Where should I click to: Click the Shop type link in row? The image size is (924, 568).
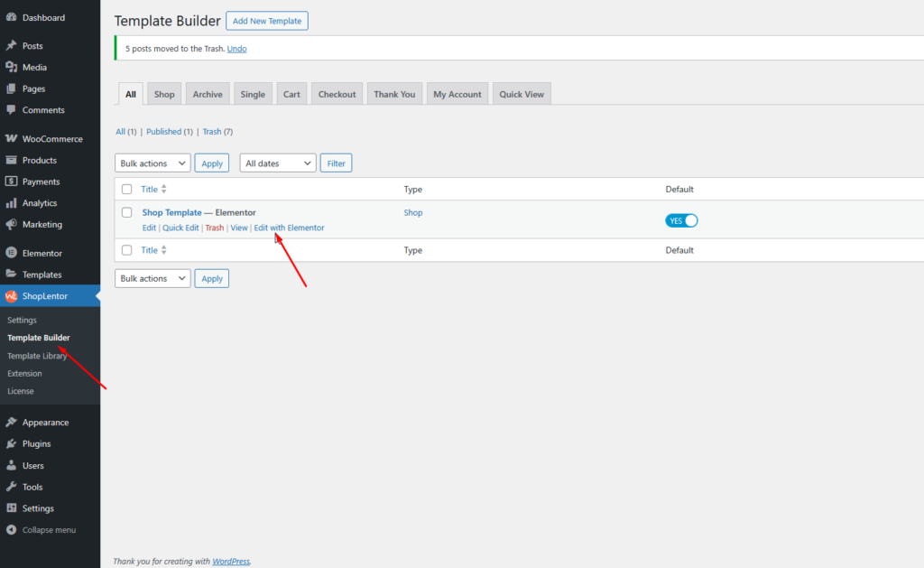[413, 212]
